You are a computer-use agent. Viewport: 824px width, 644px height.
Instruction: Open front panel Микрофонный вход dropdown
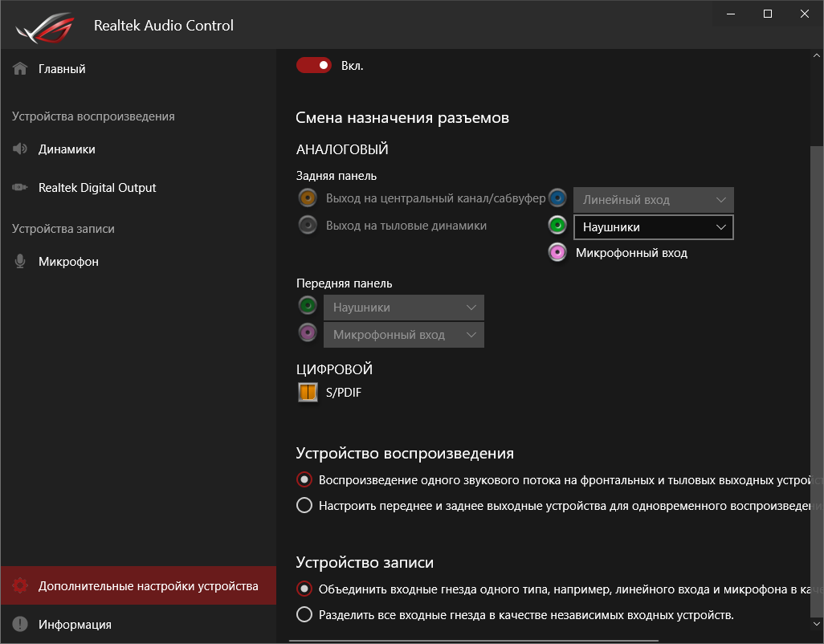(x=403, y=335)
